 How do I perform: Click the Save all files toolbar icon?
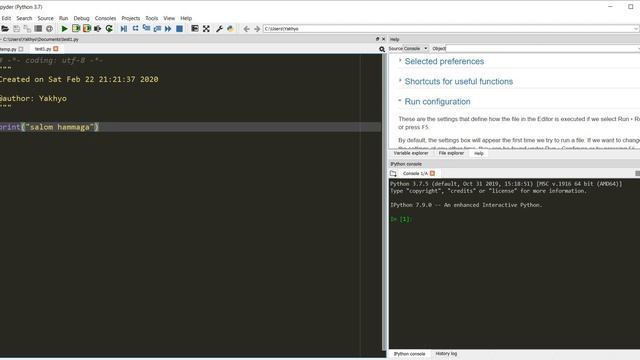pos(27,29)
